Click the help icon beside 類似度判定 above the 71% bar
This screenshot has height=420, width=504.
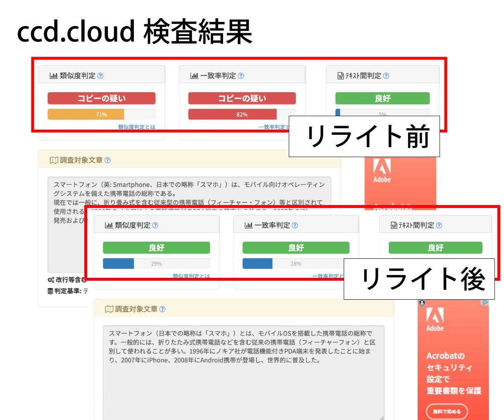pyautogui.click(x=100, y=76)
